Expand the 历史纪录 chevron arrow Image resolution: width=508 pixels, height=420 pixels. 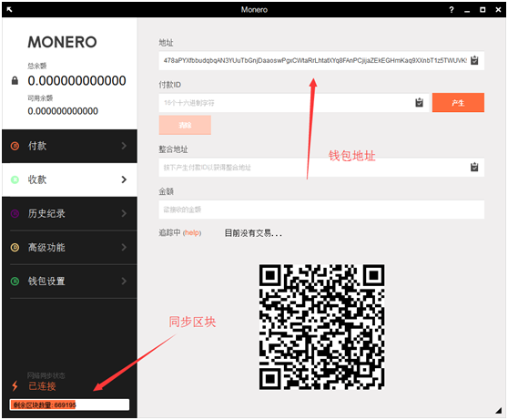pyautogui.click(x=124, y=213)
